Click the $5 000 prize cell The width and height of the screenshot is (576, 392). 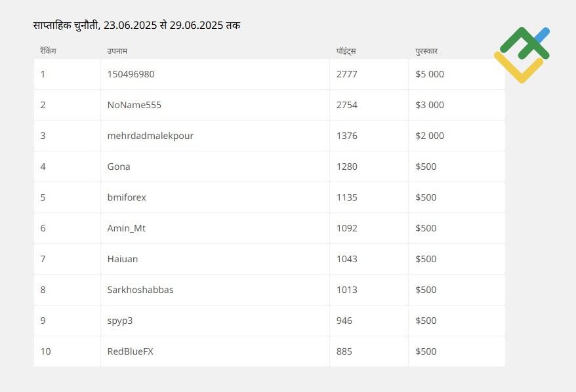457,74
